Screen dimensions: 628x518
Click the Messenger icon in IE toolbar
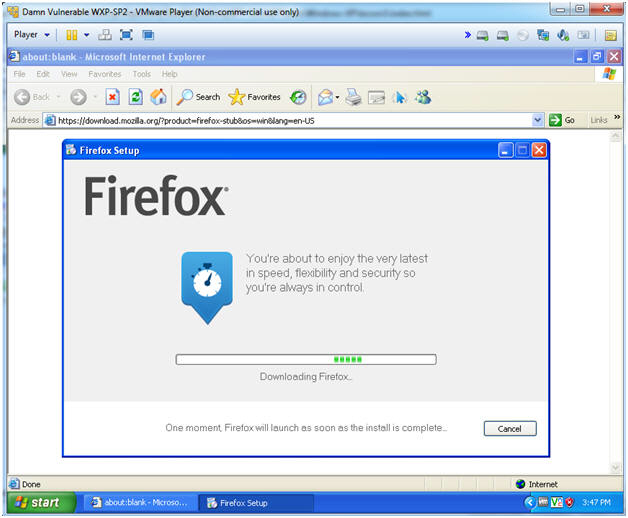click(x=423, y=97)
